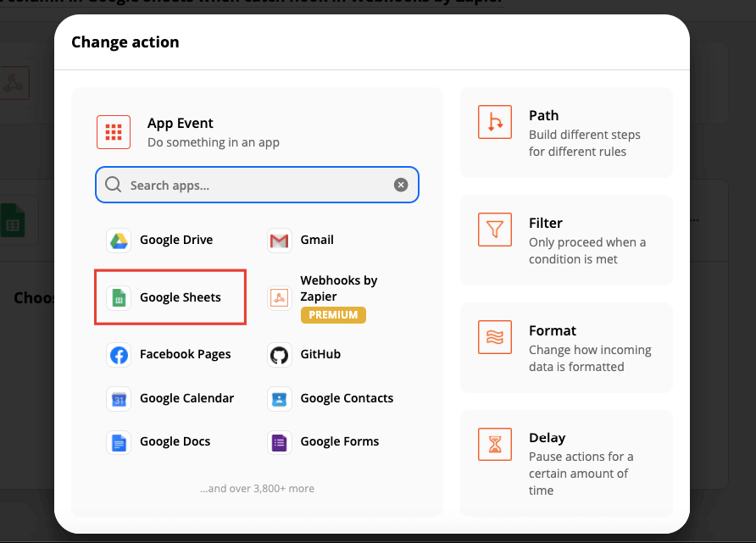The width and height of the screenshot is (756, 543).
Task: Open the Gmail label
Action: click(x=317, y=240)
